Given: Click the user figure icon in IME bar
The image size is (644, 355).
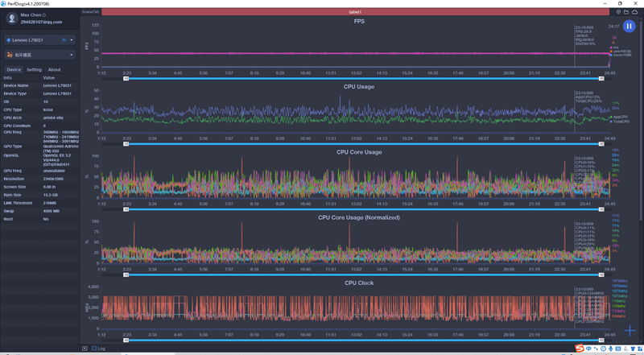Looking at the screenshot, I should click(625, 349).
